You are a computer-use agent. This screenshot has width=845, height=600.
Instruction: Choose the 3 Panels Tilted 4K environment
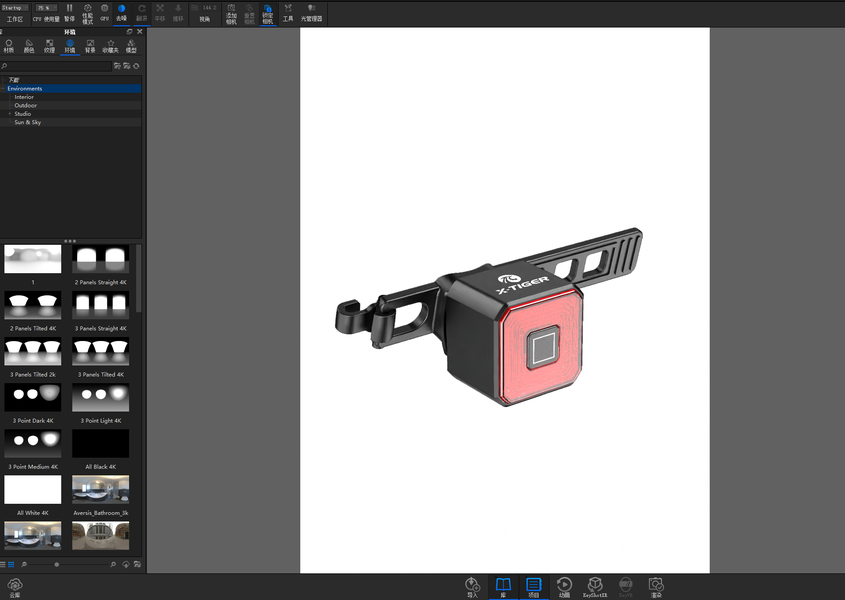point(101,351)
